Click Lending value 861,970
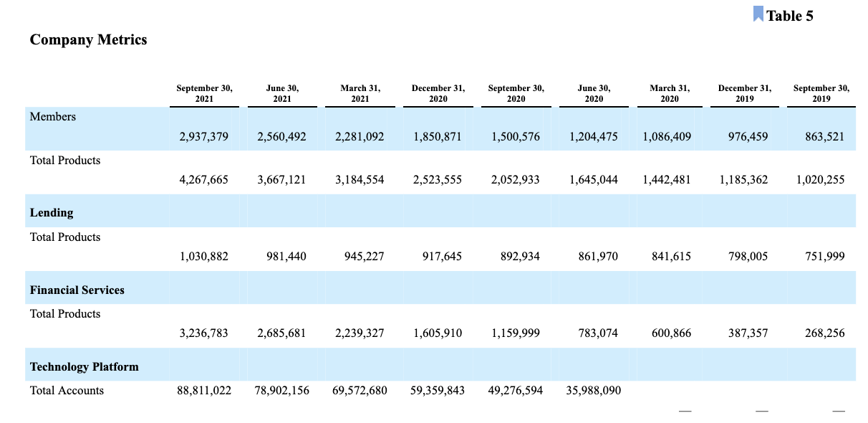868x423 pixels. (599, 256)
